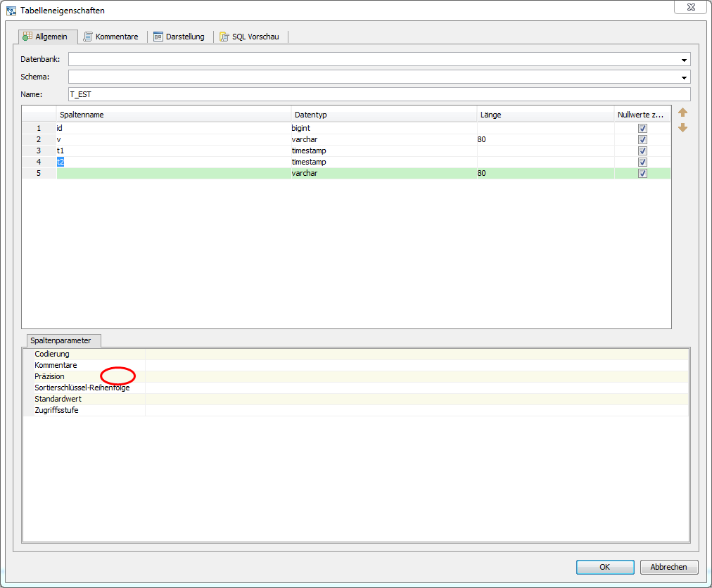Toggle null values checkbox for t2 row

point(642,162)
